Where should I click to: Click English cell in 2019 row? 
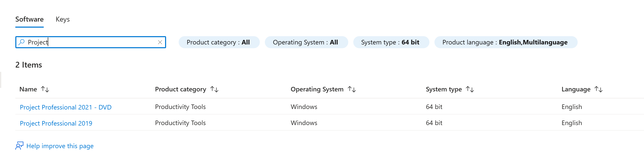click(572, 123)
